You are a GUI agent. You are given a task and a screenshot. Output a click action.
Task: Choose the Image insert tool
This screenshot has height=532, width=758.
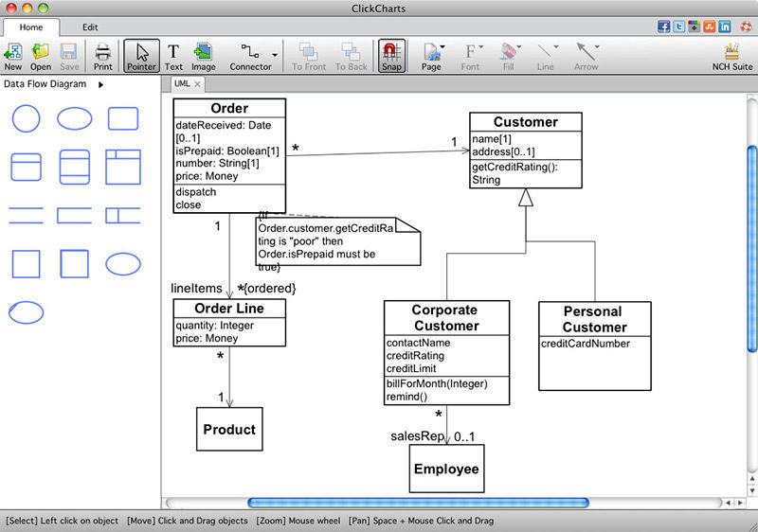203,55
